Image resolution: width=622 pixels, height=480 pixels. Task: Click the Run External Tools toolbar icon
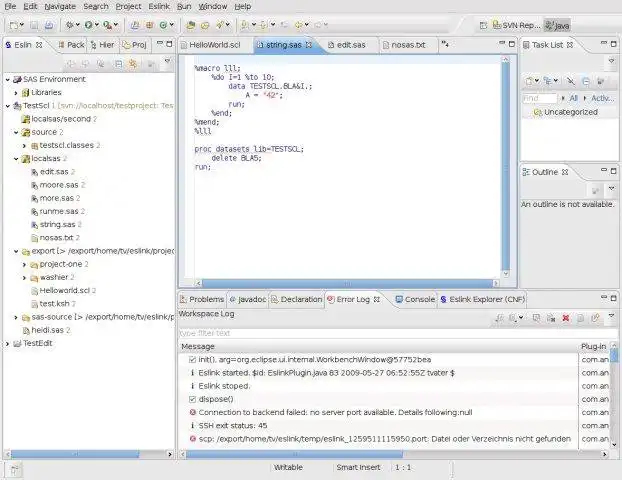click(107, 25)
